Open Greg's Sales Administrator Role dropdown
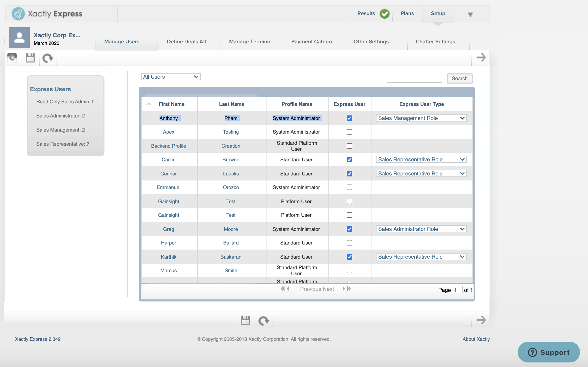Viewport: 588px width, 367px height. point(421,229)
